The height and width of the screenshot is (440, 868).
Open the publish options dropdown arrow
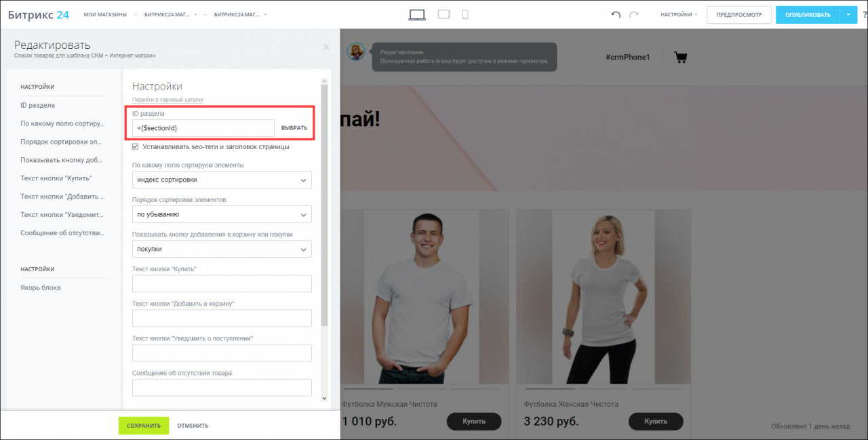click(848, 14)
